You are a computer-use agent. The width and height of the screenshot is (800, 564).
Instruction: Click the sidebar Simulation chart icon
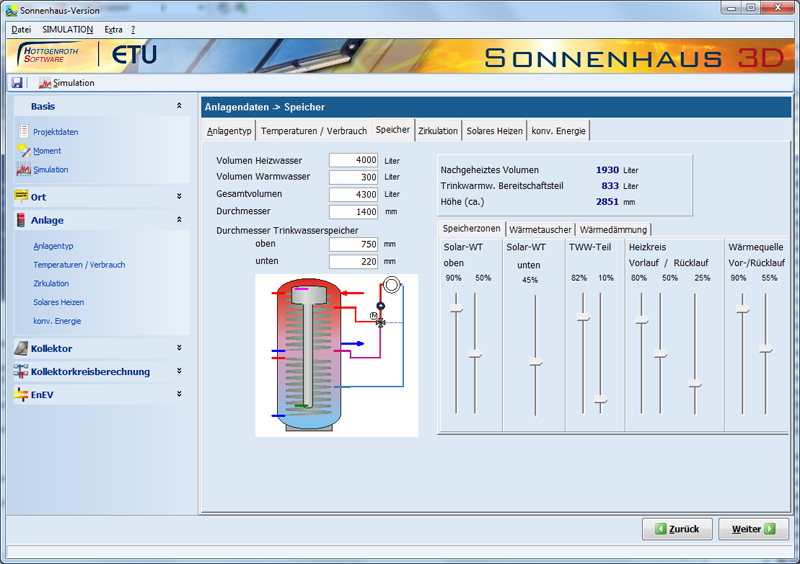point(23,169)
